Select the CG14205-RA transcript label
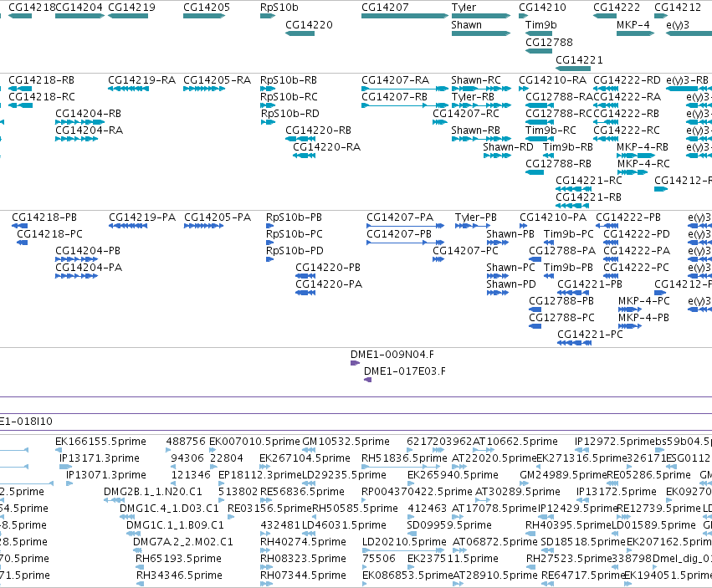Image resolution: width=712 pixels, height=588 pixels. [x=217, y=80]
